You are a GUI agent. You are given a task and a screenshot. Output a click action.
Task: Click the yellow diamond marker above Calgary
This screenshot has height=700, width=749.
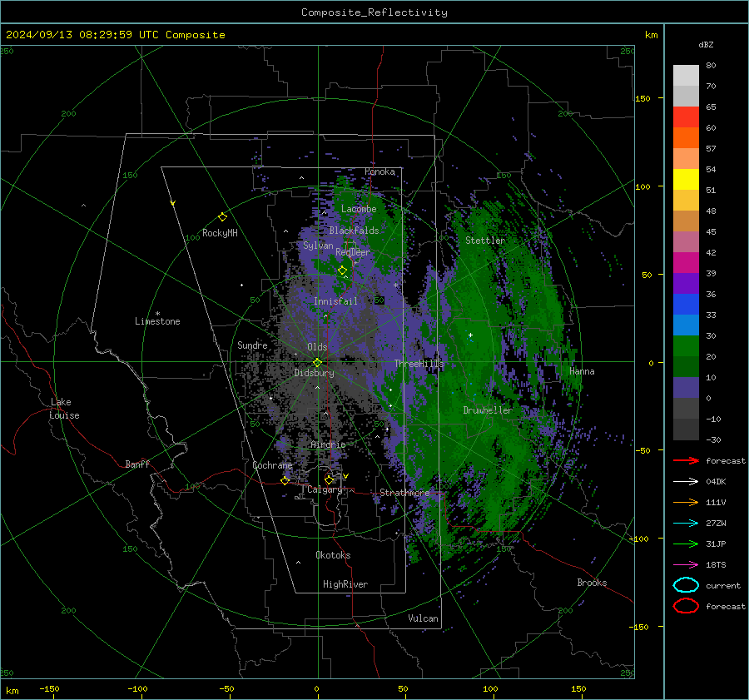pos(329,479)
